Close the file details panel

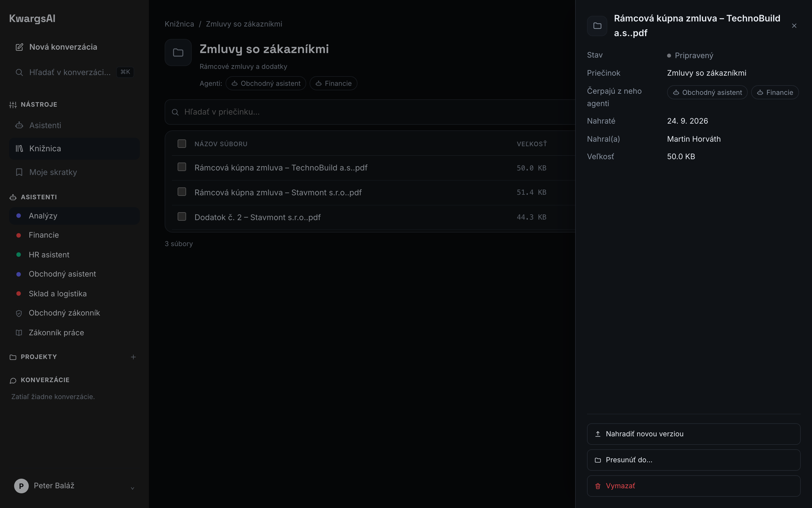[794, 26]
